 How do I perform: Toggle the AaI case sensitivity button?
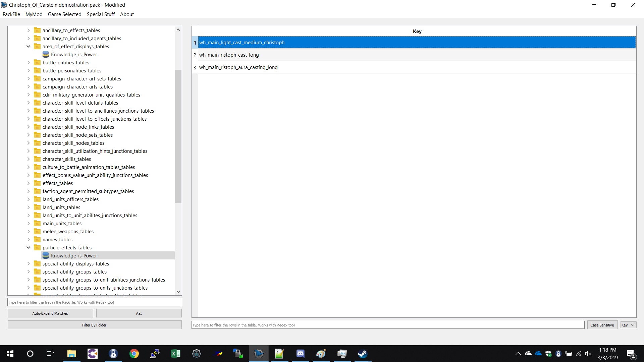click(139, 313)
